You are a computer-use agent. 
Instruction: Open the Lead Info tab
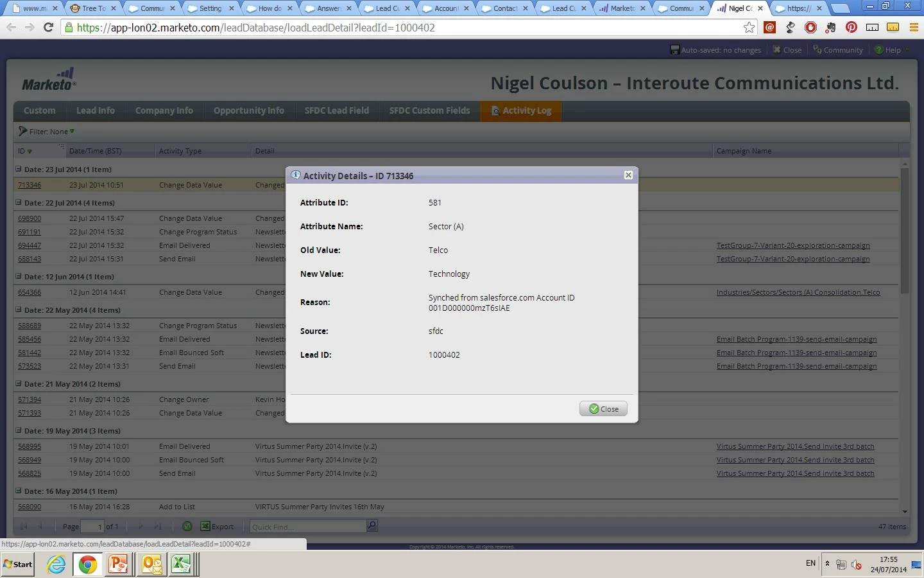point(96,110)
